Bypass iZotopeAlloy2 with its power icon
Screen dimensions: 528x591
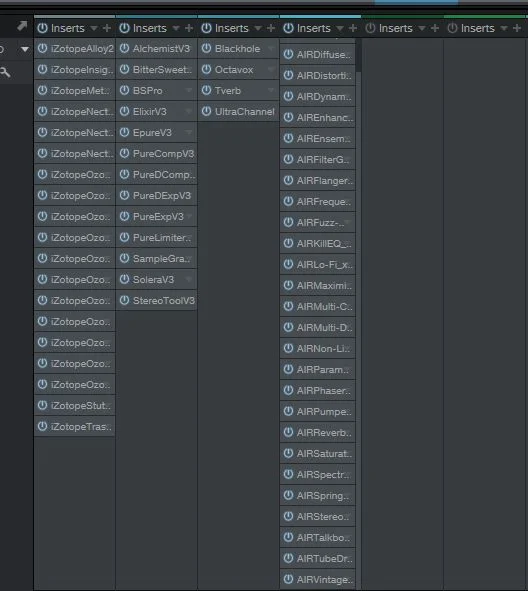pyautogui.click(x=43, y=49)
